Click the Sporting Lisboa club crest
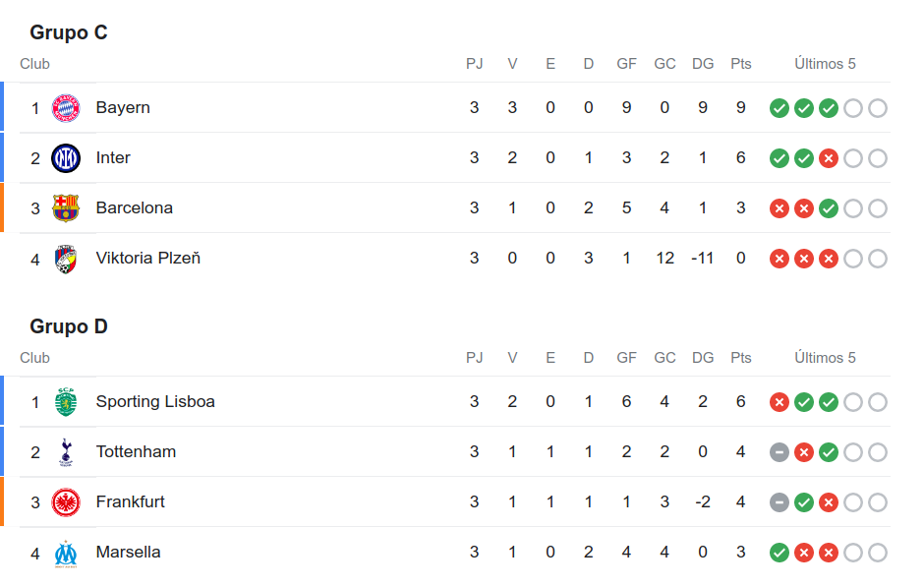The height and width of the screenshot is (587, 924). [66, 402]
